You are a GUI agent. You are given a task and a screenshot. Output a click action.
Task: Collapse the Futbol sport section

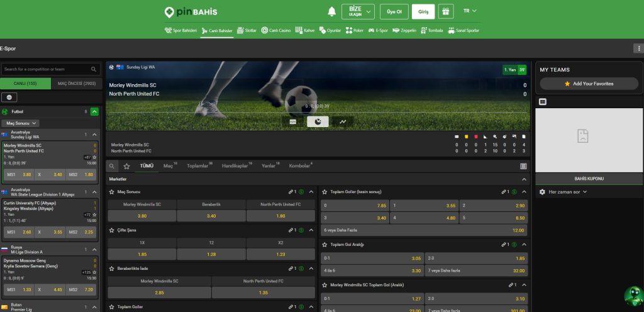(x=94, y=111)
